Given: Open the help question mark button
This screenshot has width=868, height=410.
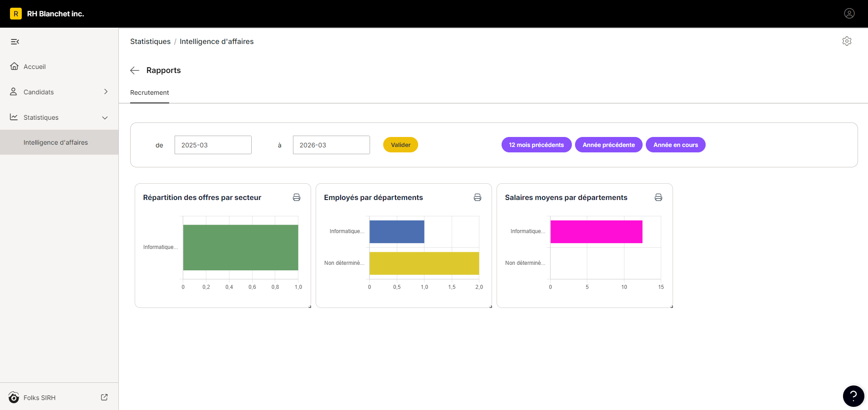Looking at the screenshot, I should [853, 396].
